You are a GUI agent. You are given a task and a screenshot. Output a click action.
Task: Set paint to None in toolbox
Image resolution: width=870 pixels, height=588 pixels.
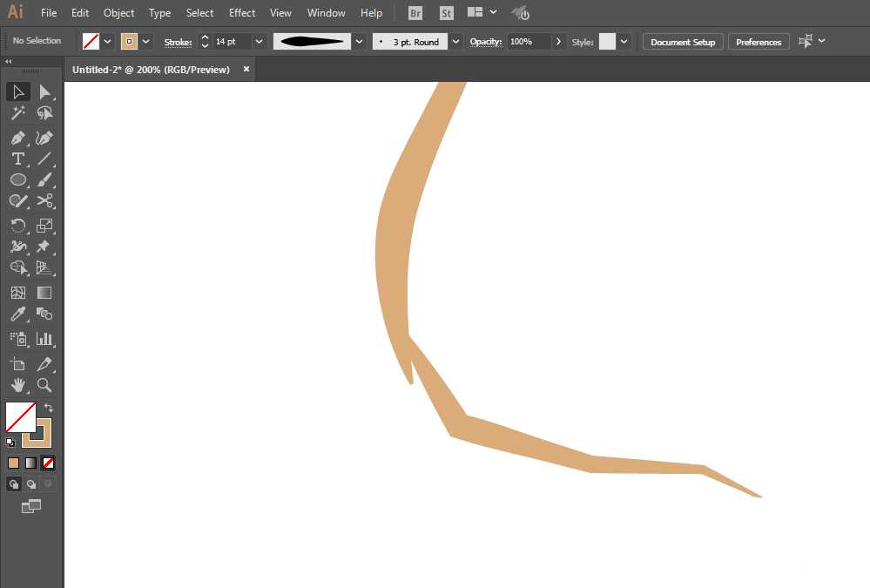pos(49,463)
